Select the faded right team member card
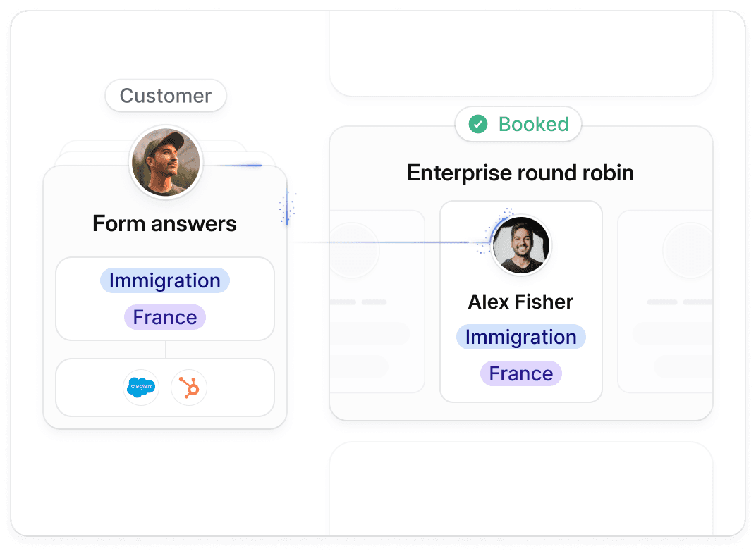 [x=665, y=302]
